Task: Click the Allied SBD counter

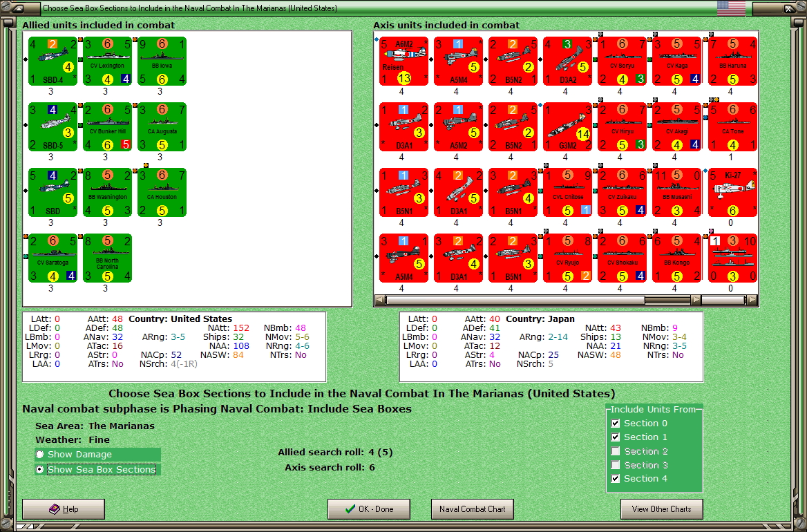Action: click(x=53, y=193)
